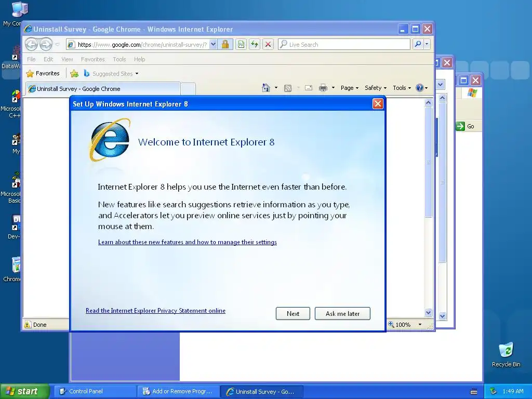Image resolution: width=532 pixels, height=399 pixels.
Task: Expand the Print dropdown arrow
Action: click(333, 88)
